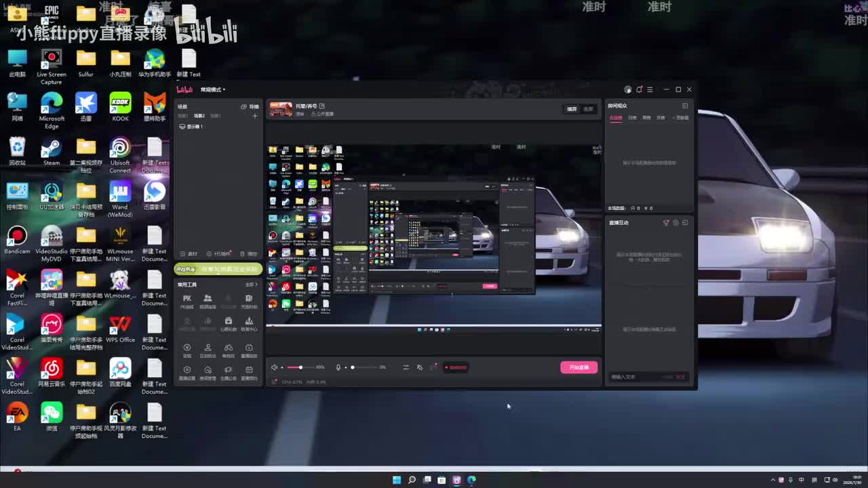The image size is (868, 488).
Task: Select the 场景2 scene tab
Action: click(x=199, y=116)
